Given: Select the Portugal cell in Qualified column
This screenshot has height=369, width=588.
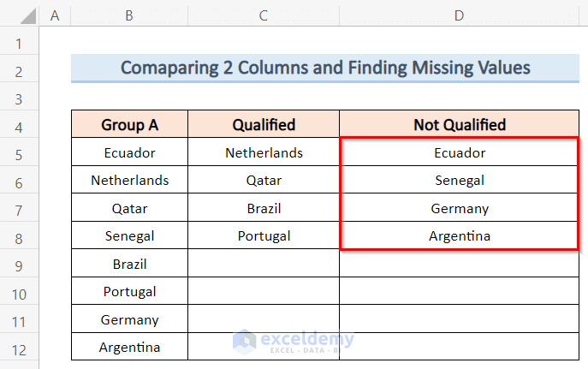Looking at the screenshot, I should pos(264,236).
